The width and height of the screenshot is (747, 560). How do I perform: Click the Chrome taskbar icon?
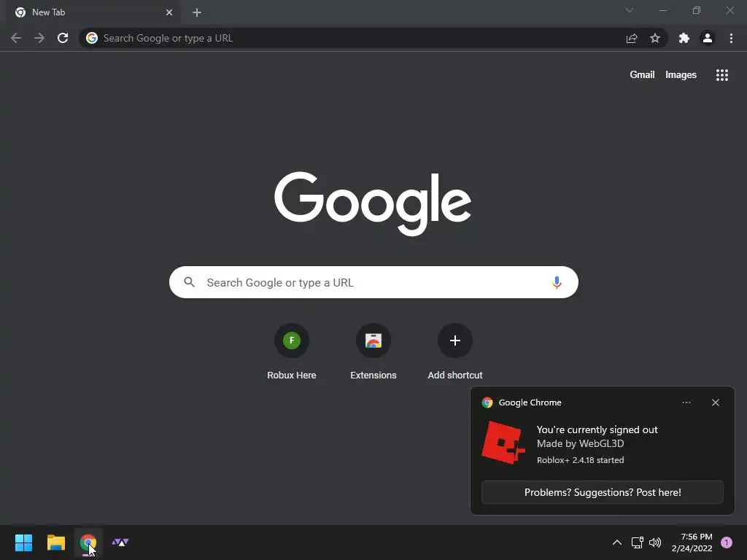pos(88,542)
